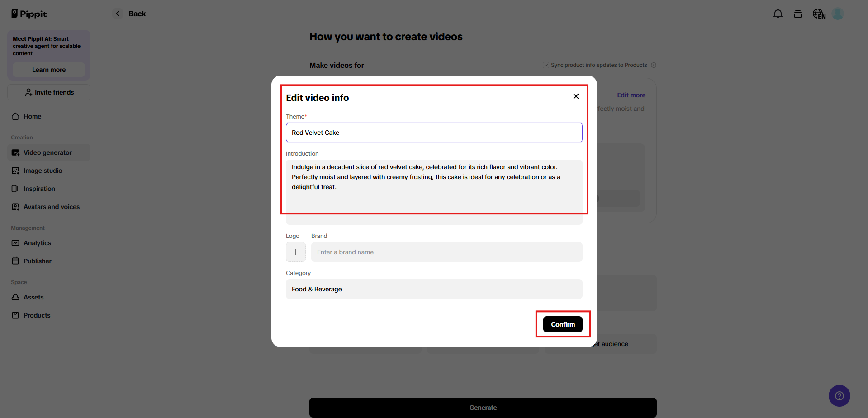868x418 pixels.
Task: Add a logo with the plus button
Action: tap(295, 252)
